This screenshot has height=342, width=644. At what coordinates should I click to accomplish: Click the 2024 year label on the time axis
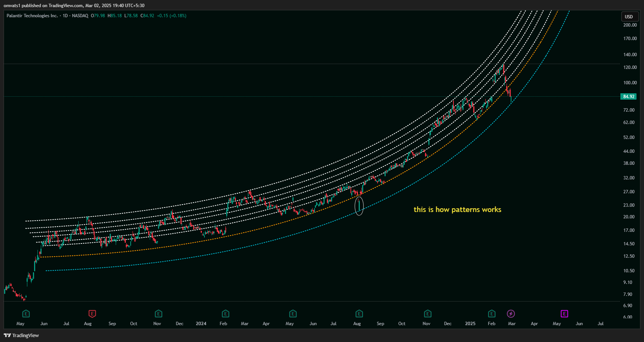point(201,324)
